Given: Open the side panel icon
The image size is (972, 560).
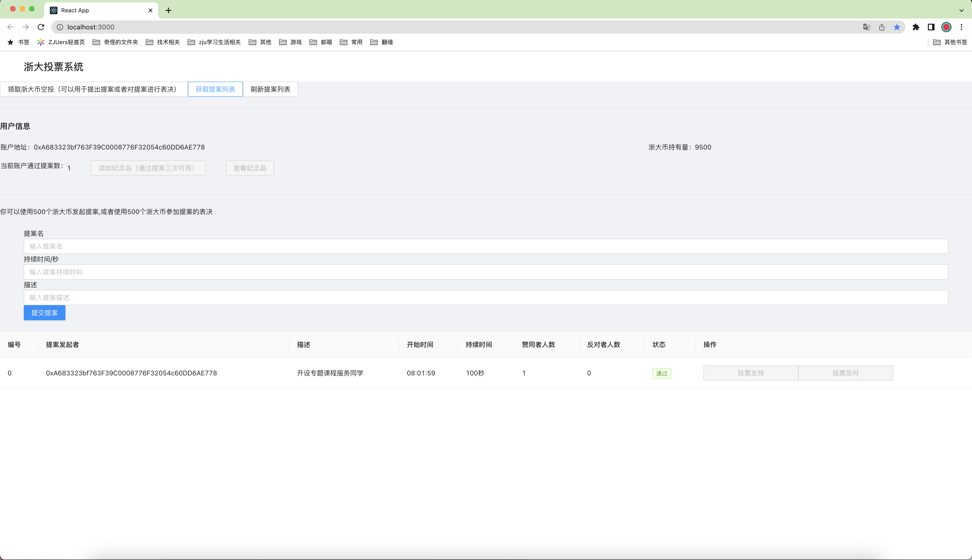Looking at the screenshot, I should click(931, 27).
